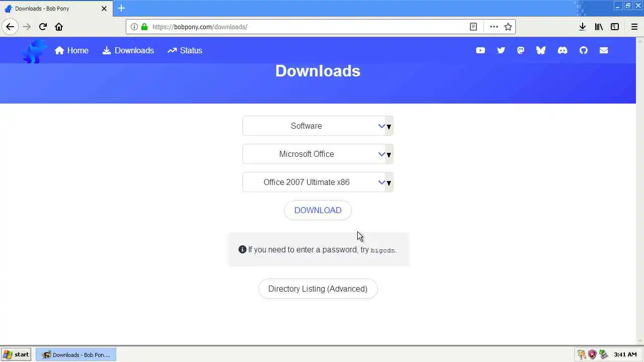
Task: Open the Discord icon link
Action: coord(562,50)
